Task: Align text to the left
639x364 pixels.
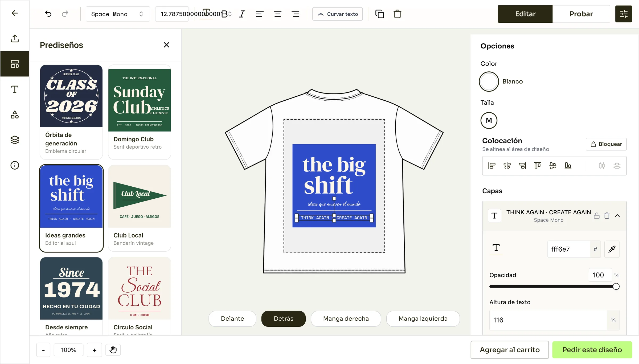Action: [260, 14]
